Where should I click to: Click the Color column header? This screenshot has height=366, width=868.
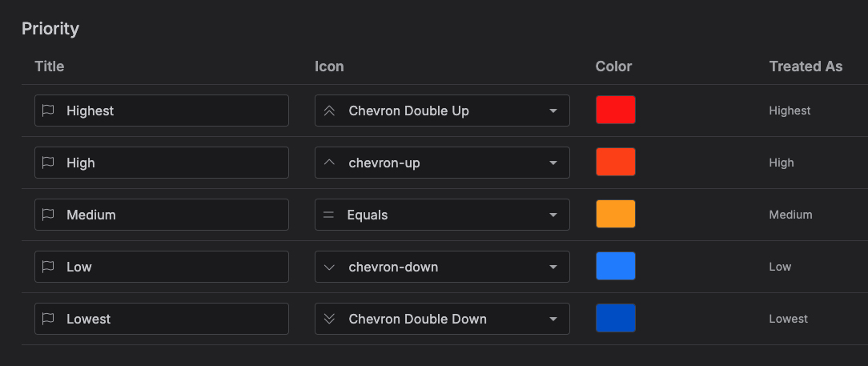614,66
